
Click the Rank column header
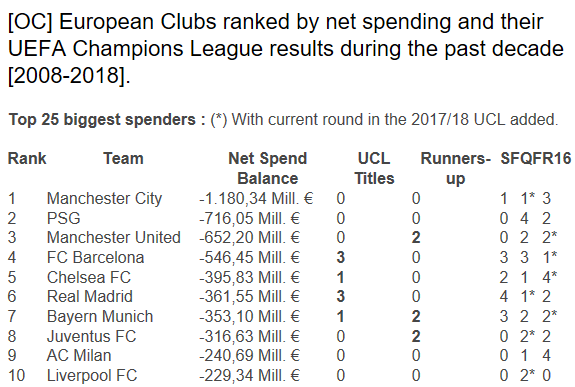(x=27, y=159)
